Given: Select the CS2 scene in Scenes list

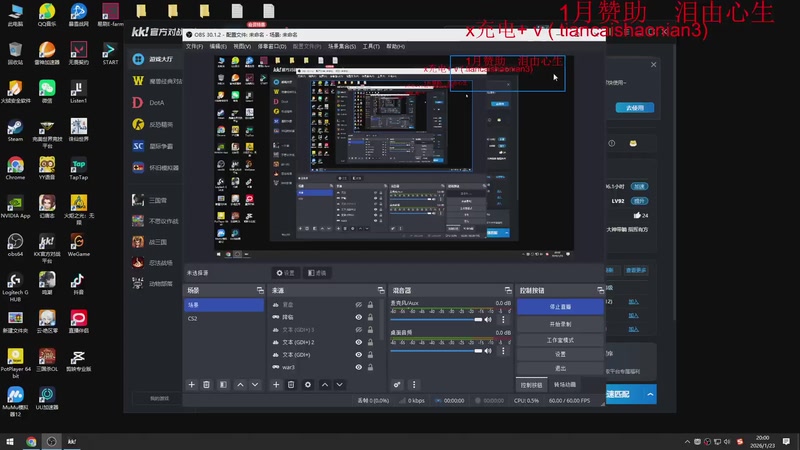Looking at the screenshot, I should [223, 318].
